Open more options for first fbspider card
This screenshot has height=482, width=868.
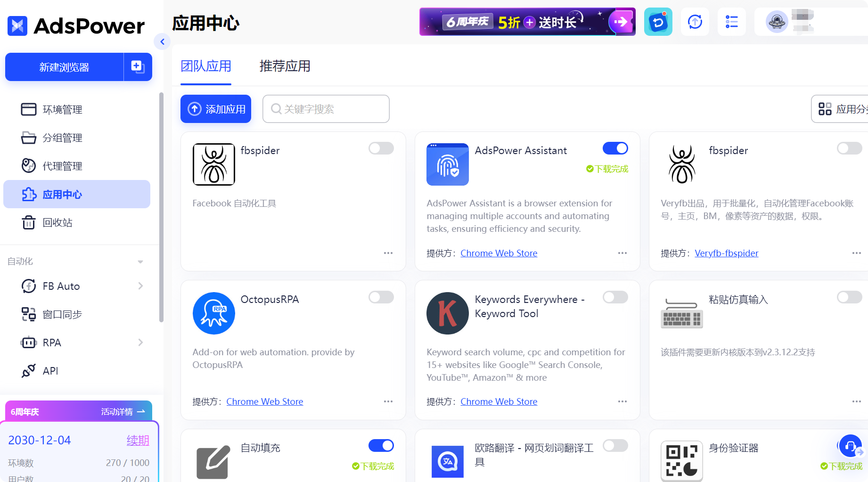coord(388,253)
